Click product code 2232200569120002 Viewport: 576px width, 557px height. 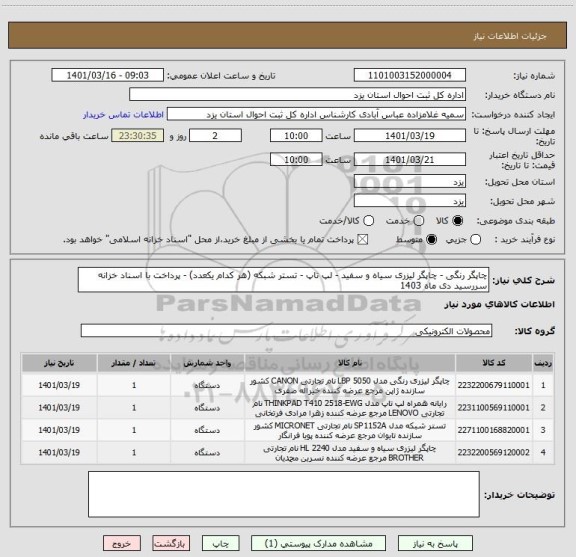(x=494, y=453)
